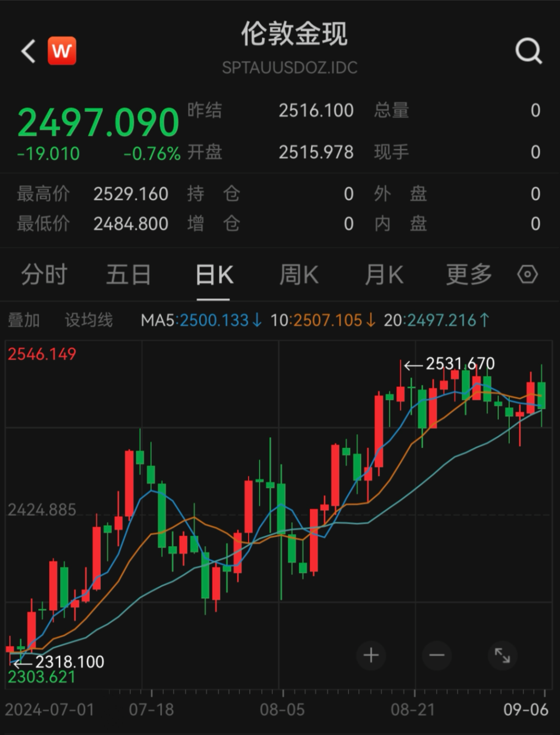Tap the percent change -0.76%
The width and height of the screenshot is (560, 735).
[152, 154]
